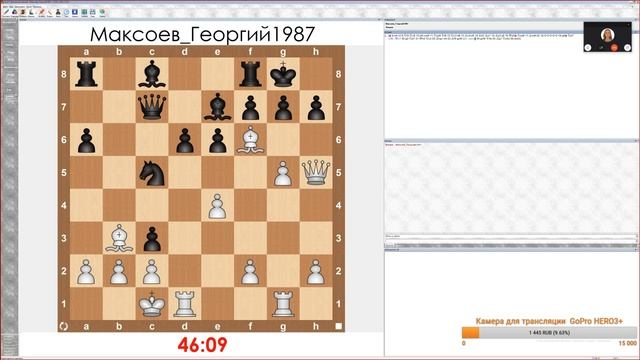The height and width of the screenshot is (360, 640).
Task: Click the right white round button in call widget
Action: [x=627, y=48]
